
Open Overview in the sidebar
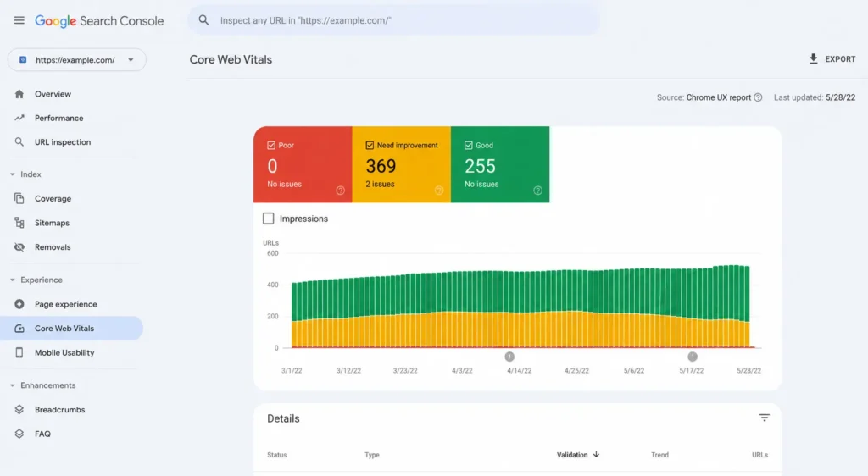click(72, 94)
